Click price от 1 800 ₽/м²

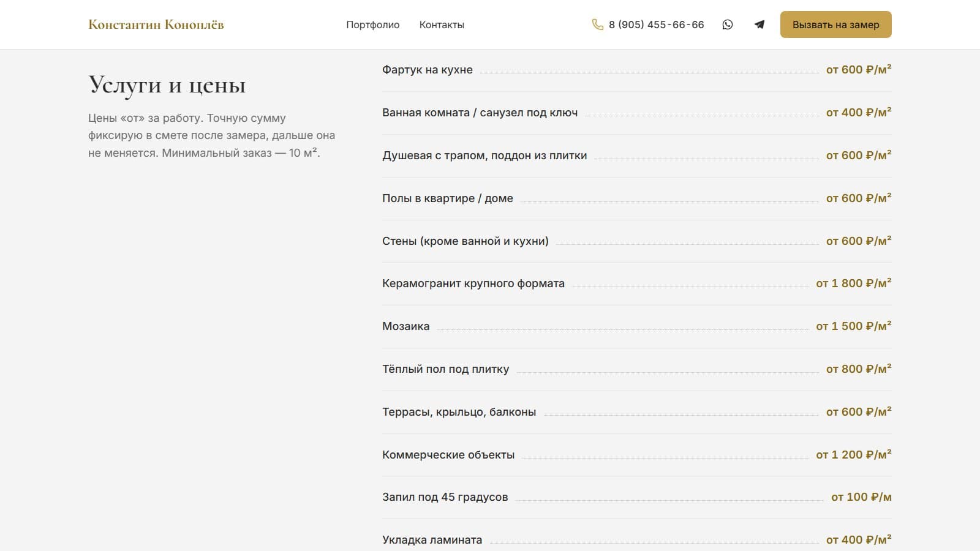pos(854,283)
